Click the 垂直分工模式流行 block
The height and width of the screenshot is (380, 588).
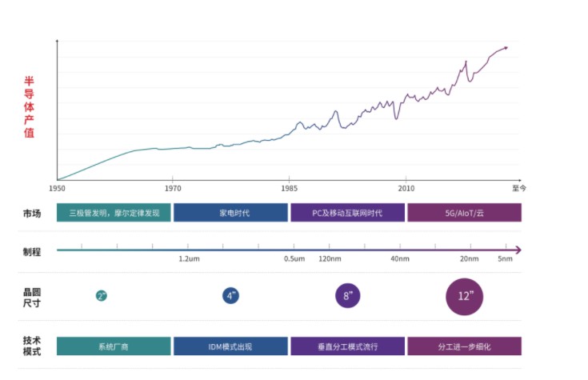click(x=348, y=346)
